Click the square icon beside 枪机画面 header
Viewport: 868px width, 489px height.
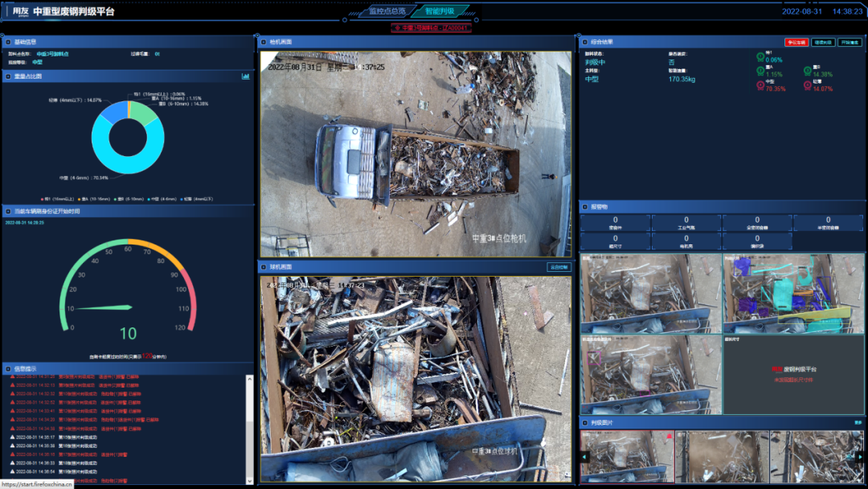tap(264, 42)
